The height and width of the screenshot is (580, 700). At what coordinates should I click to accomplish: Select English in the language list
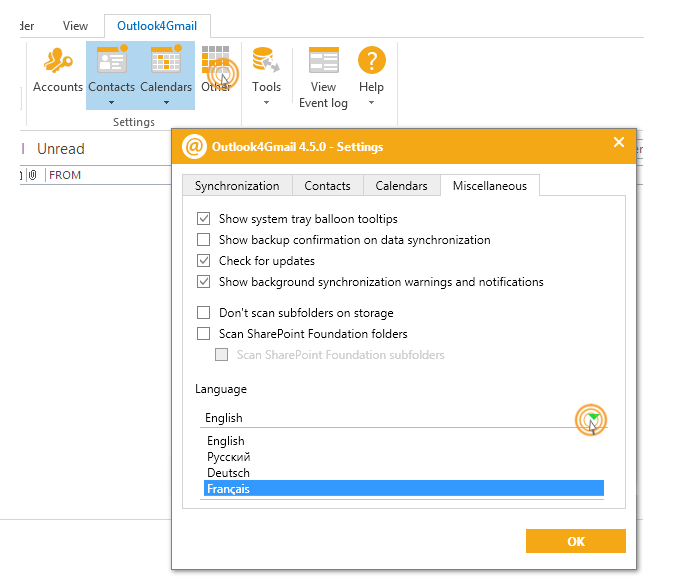point(404,441)
